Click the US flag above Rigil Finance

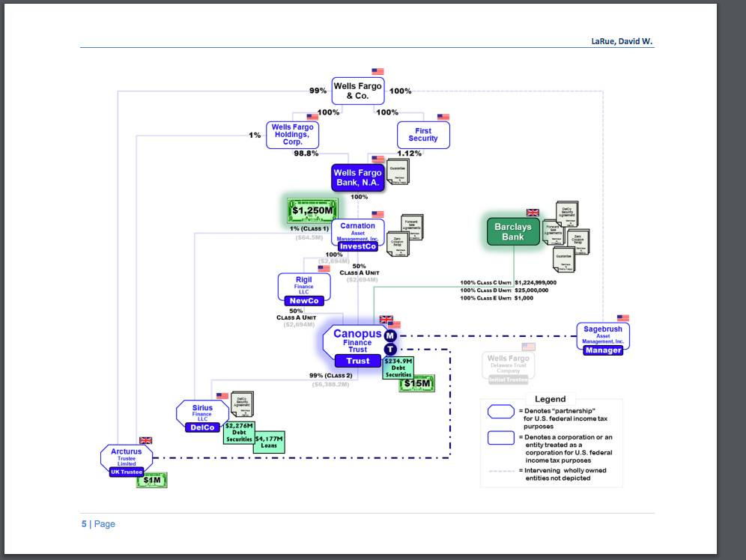point(324,269)
